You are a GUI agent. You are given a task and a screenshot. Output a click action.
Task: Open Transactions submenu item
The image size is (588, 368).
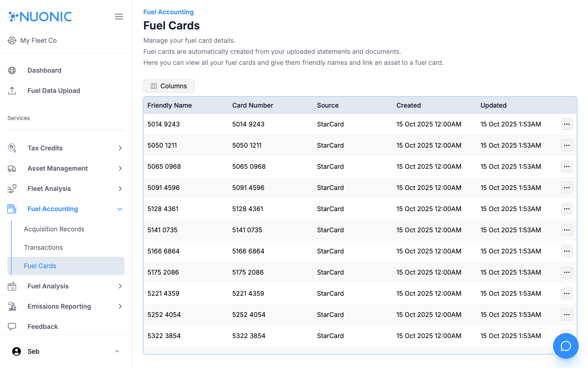43,247
